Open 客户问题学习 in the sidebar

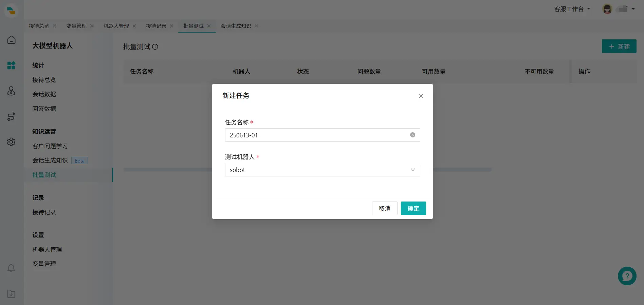click(50, 146)
